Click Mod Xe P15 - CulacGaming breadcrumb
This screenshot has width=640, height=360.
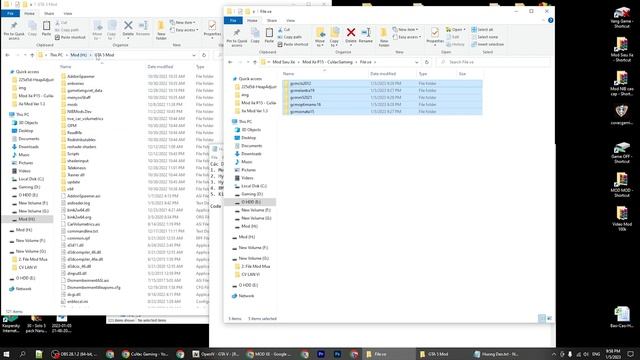(327, 62)
